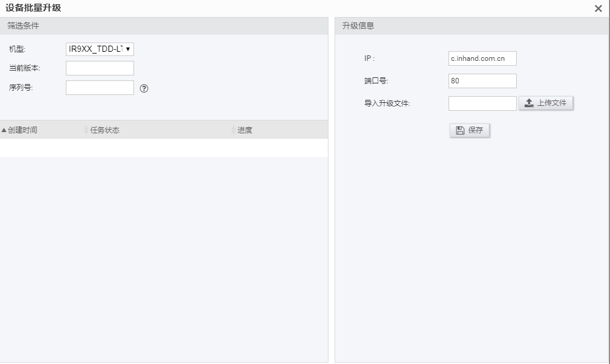The width and height of the screenshot is (610, 364).
Task: Click the upload arrow icon on 上传文件 button
Action: tap(528, 103)
